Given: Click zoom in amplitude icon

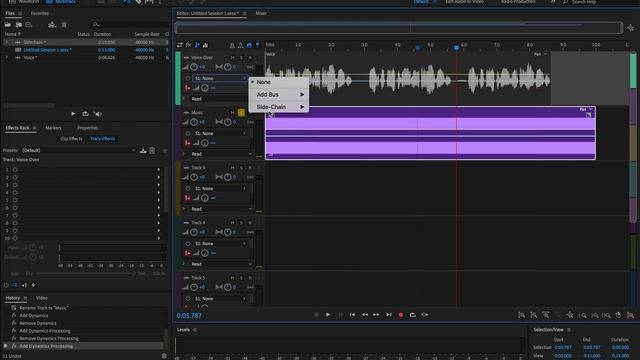Looking at the screenshot, I should click(x=521, y=315).
